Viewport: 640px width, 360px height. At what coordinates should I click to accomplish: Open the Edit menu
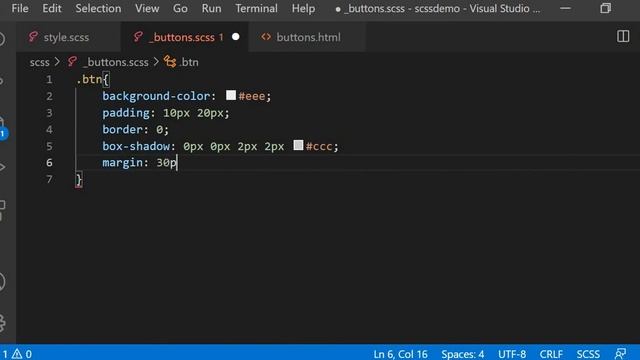[x=52, y=8]
